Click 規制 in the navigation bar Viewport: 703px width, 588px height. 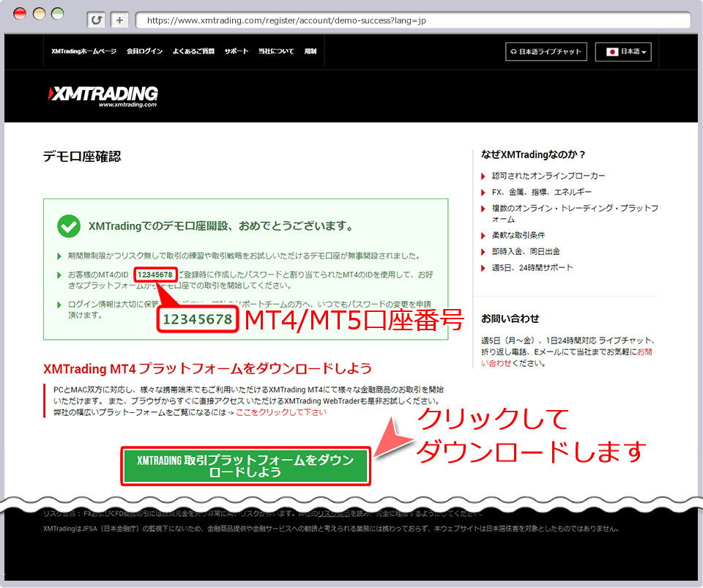point(308,51)
